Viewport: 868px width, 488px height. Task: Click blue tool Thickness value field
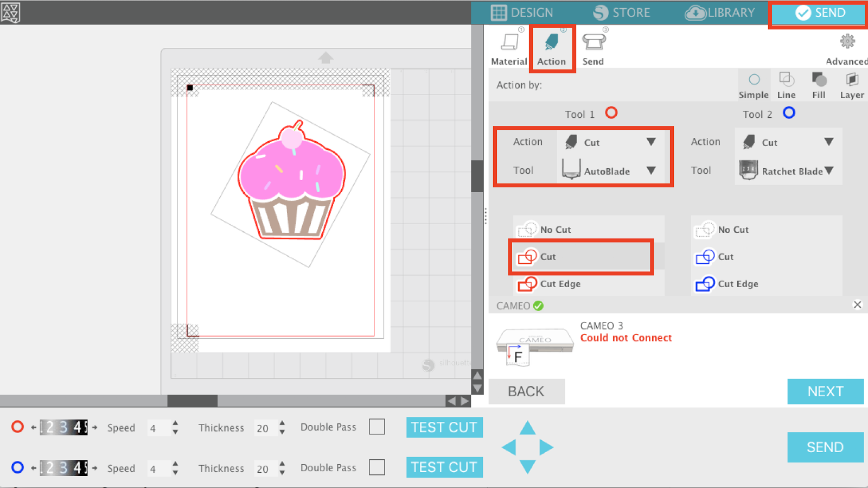point(265,468)
